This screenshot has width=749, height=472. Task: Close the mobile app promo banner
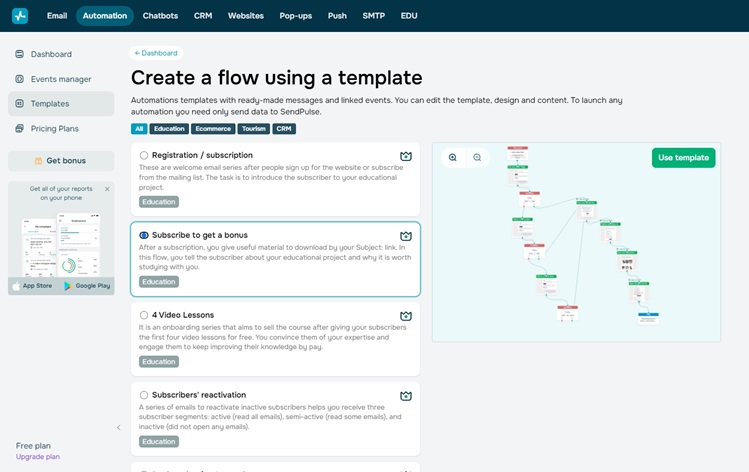(107, 189)
